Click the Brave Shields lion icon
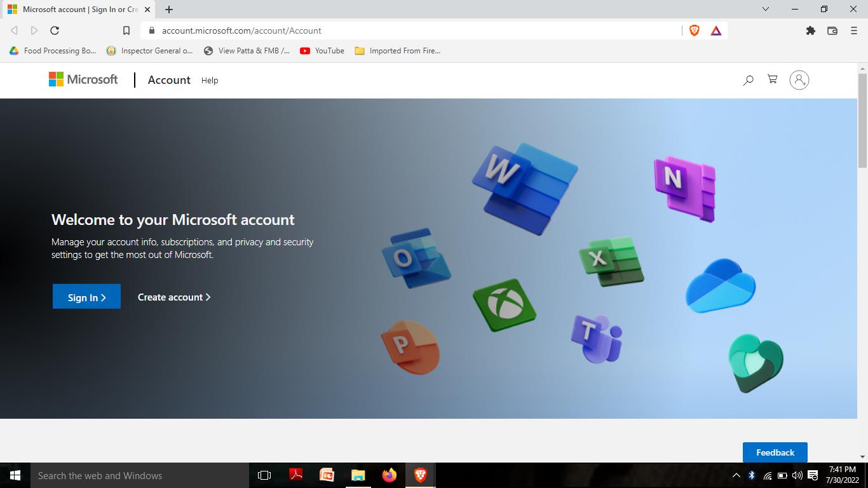 point(695,30)
